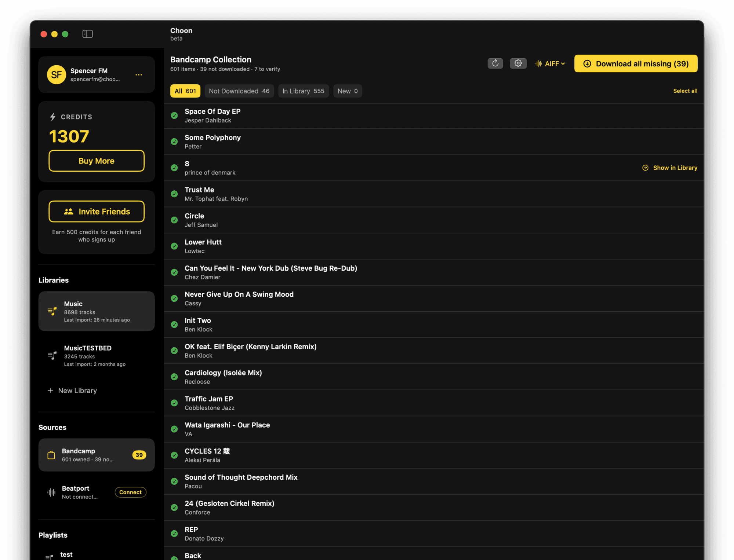Select 24 (Gesloten Cirkel Remix) row

click(434, 507)
